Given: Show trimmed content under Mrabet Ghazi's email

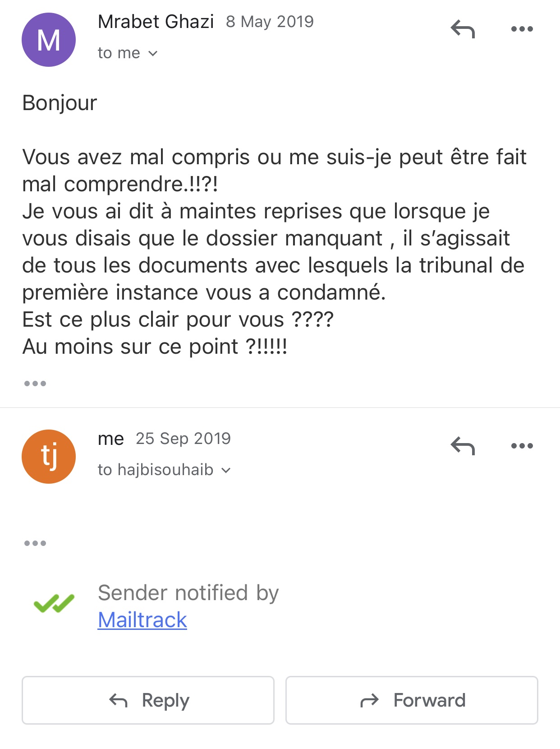Looking at the screenshot, I should pyautogui.click(x=35, y=384).
